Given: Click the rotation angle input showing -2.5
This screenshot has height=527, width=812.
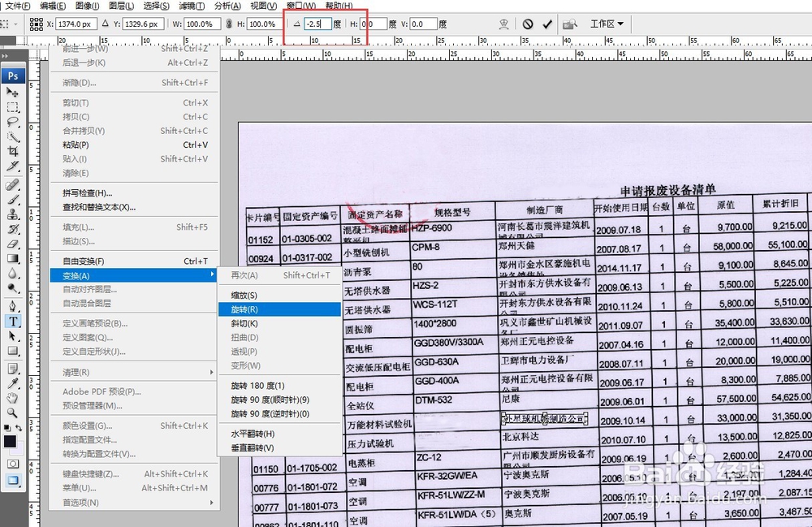Looking at the screenshot, I should point(317,24).
